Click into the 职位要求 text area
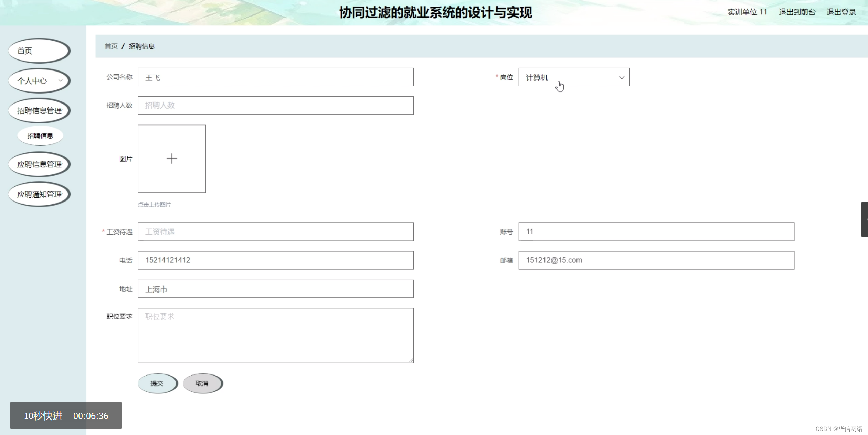Screen dimensions: 868x435 275,335
